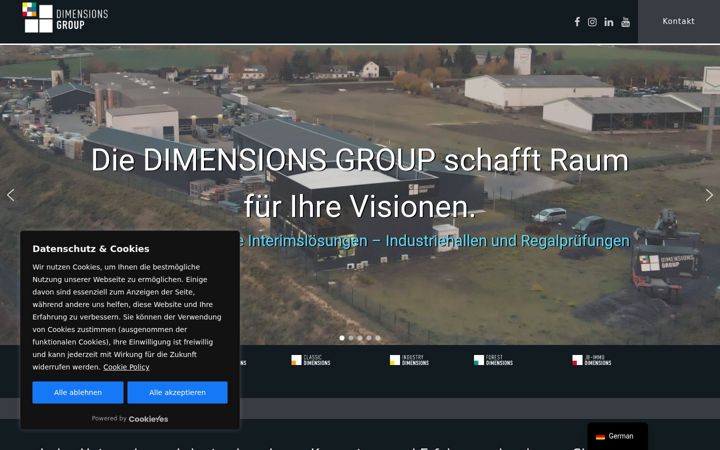Select the second slider pagination dot
The image size is (720, 450).
[351, 338]
